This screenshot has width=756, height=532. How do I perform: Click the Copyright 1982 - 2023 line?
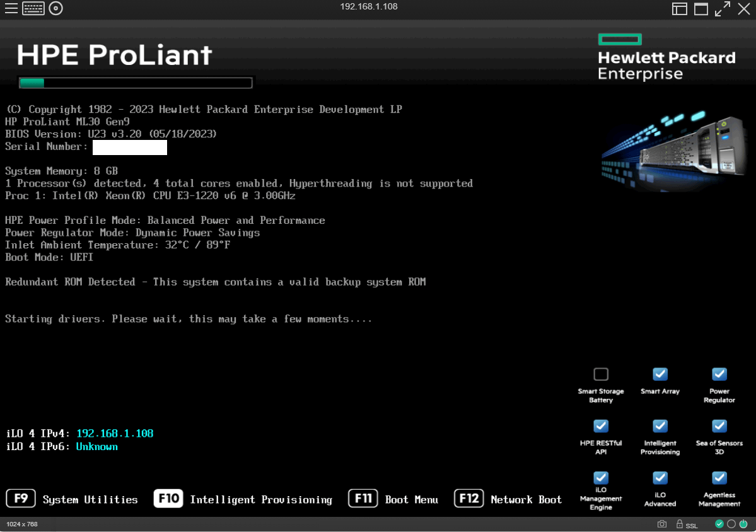(204, 110)
